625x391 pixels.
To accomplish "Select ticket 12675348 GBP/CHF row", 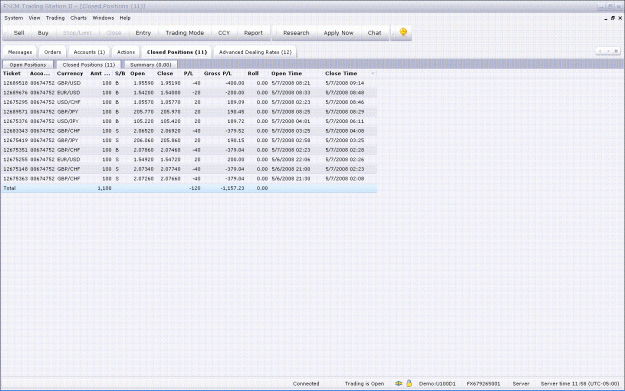I will coord(189,169).
